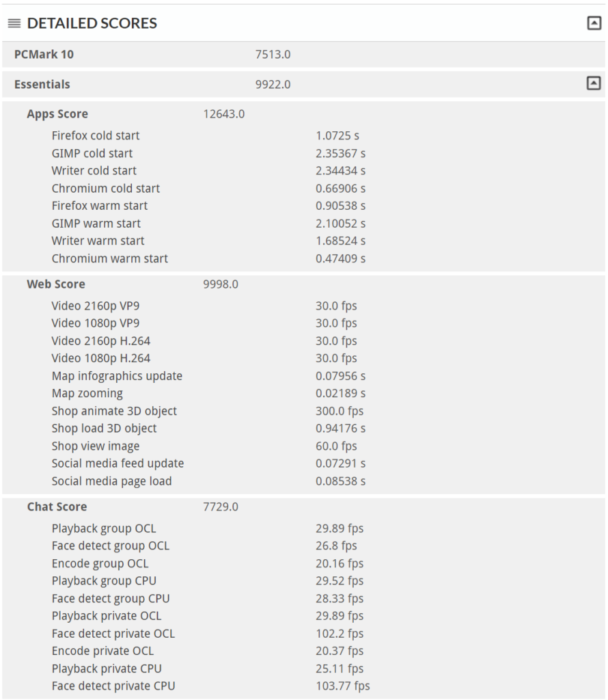
Task: Click the Chromium warm start entry
Action: pos(109,258)
